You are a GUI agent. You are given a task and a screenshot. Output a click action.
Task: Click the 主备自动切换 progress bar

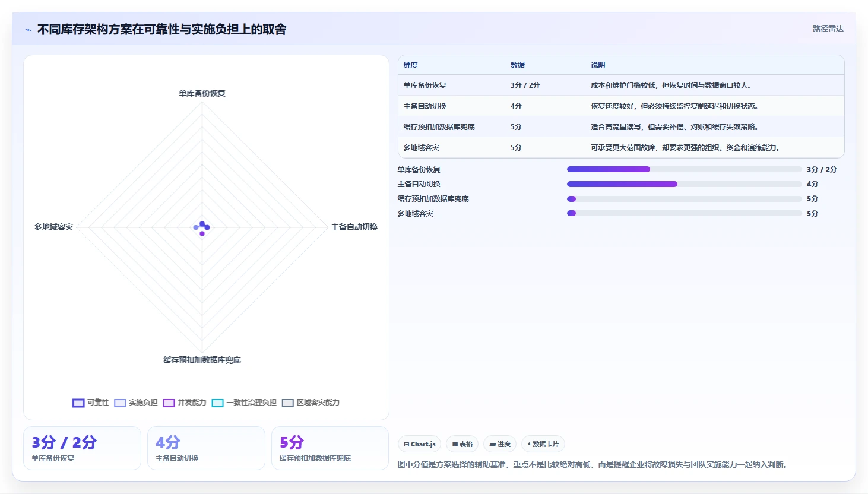[684, 184]
